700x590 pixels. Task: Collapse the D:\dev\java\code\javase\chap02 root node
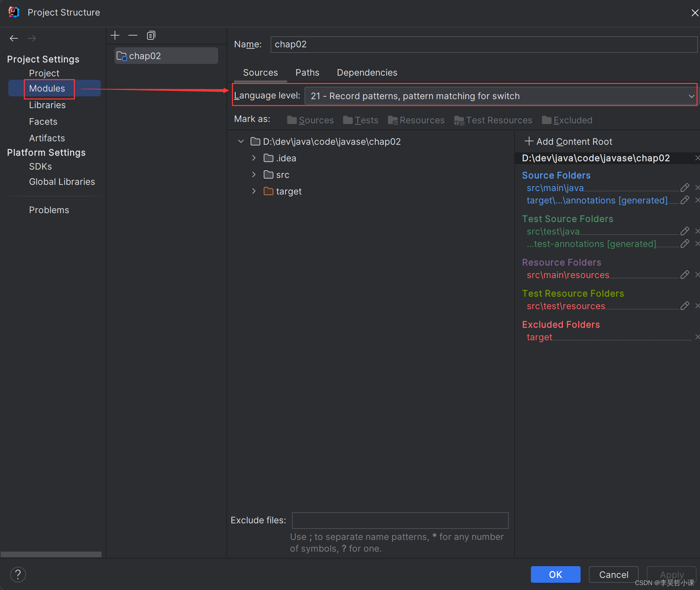click(241, 141)
